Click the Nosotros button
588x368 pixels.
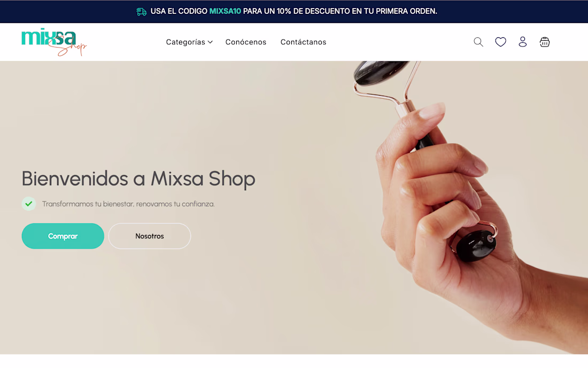tap(150, 236)
